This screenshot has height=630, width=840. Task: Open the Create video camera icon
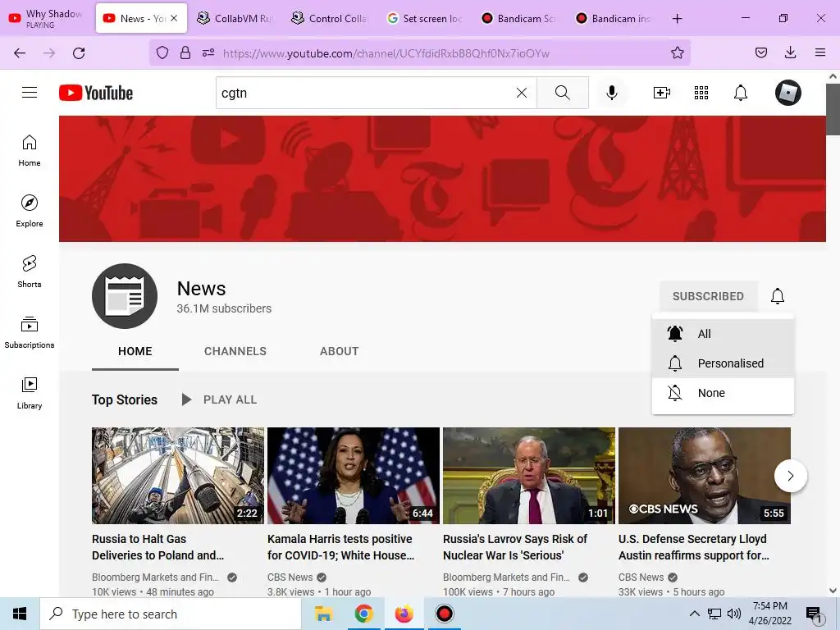click(x=662, y=93)
